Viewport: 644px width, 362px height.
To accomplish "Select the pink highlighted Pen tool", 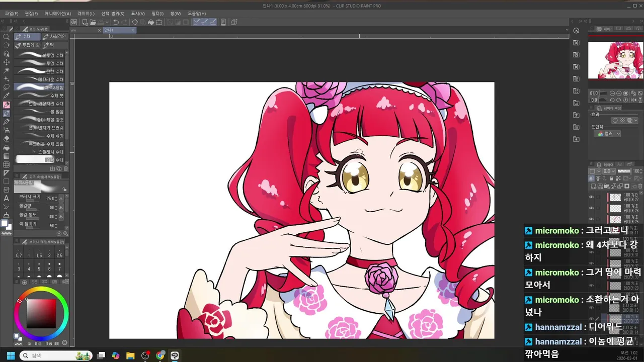I will click(x=7, y=105).
